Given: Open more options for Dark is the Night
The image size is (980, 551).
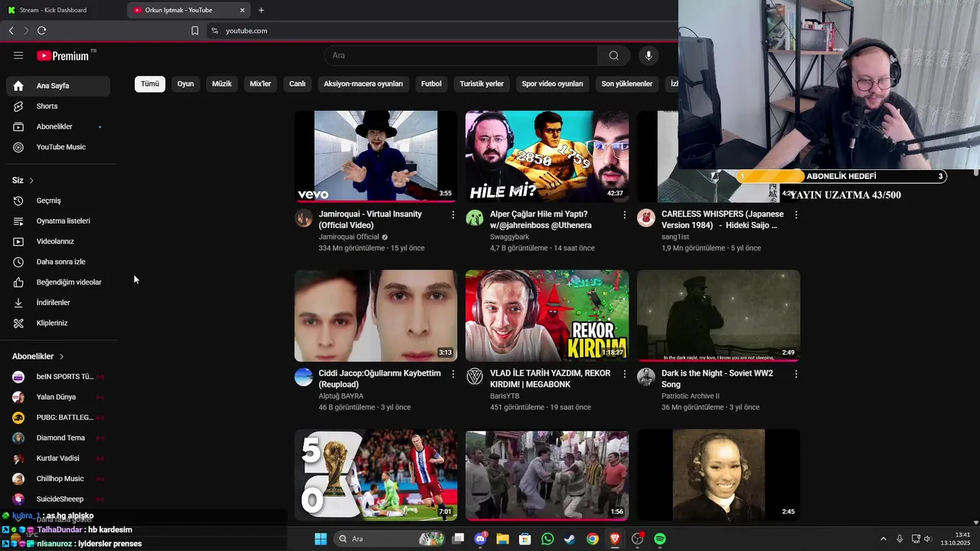Looking at the screenshot, I should tap(796, 374).
